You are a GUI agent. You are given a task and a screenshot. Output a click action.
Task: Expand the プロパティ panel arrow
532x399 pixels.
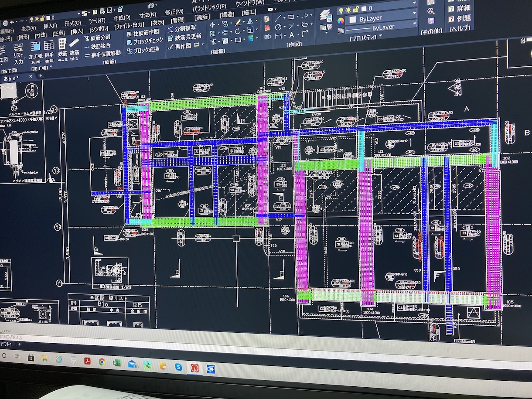coord(380,35)
